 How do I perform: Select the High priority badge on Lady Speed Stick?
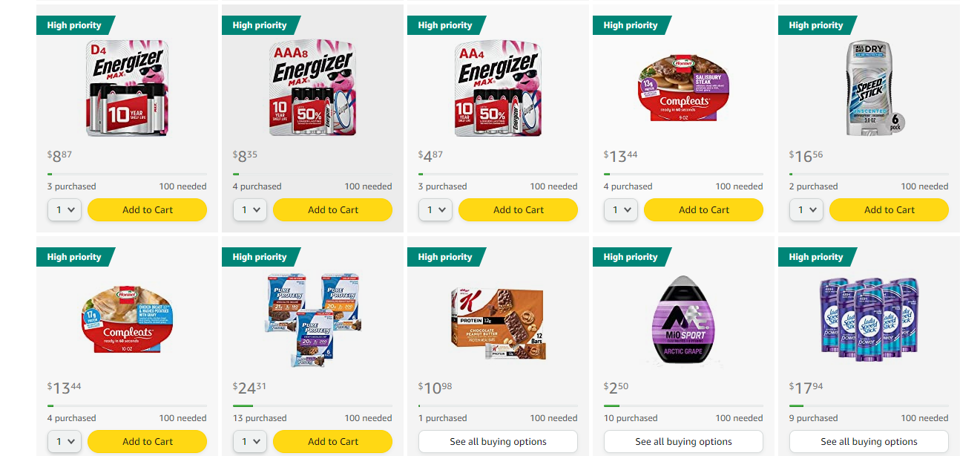[x=816, y=257]
